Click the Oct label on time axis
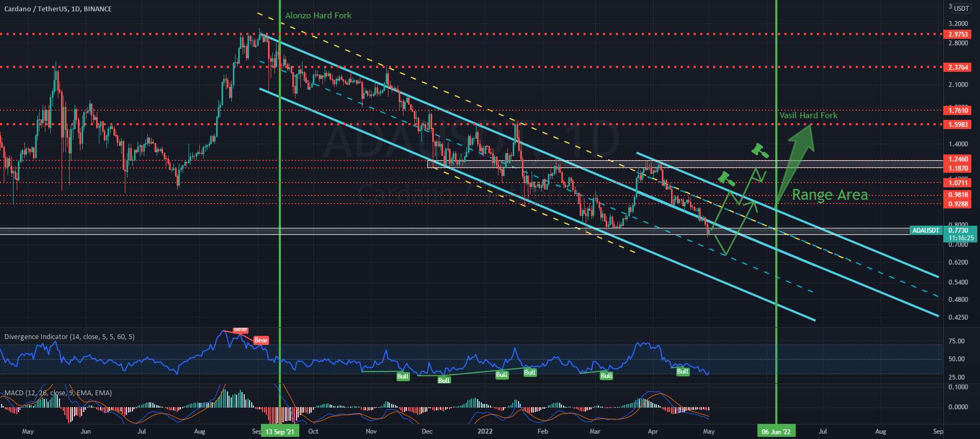Viewport: 980px width, 439px height. click(x=313, y=431)
